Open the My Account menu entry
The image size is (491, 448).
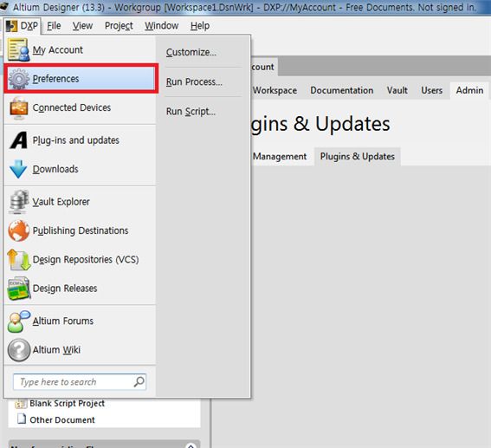point(80,49)
